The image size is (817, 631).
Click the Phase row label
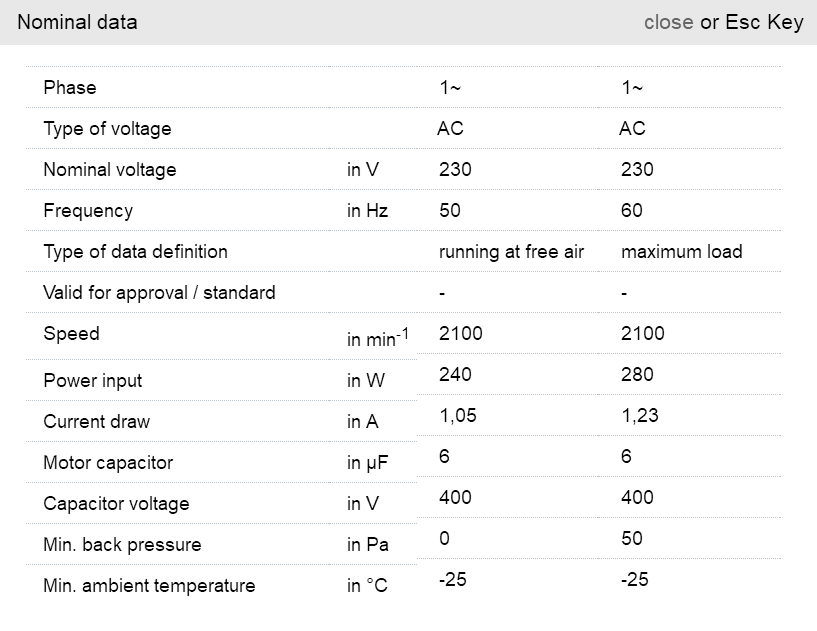[x=70, y=88]
